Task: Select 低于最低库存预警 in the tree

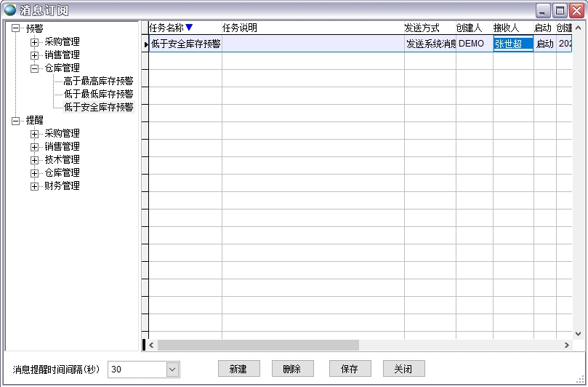Action: pyautogui.click(x=98, y=95)
